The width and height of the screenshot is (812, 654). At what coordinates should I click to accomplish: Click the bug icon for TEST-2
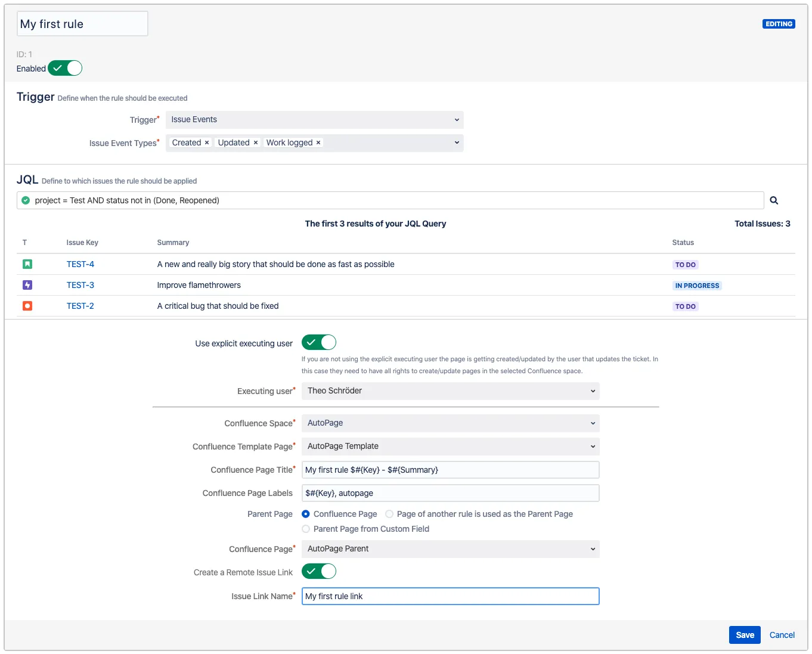(x=27, y=306)
